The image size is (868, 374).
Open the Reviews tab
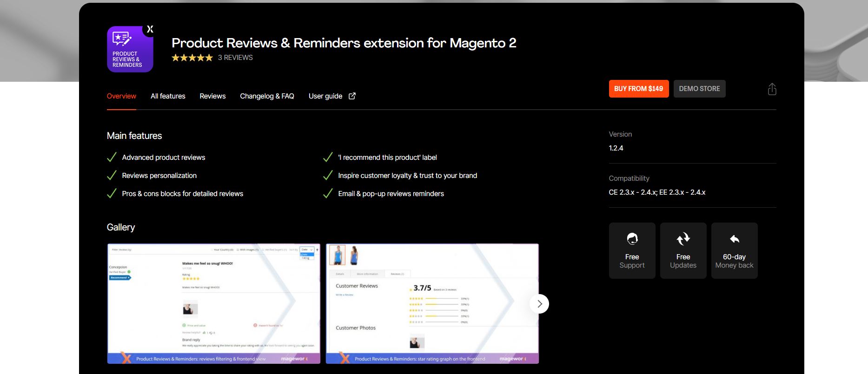click(212, 96)
